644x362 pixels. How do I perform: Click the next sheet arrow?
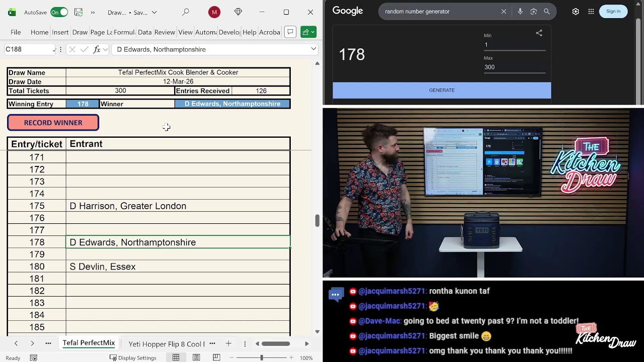tap(32, 343)
